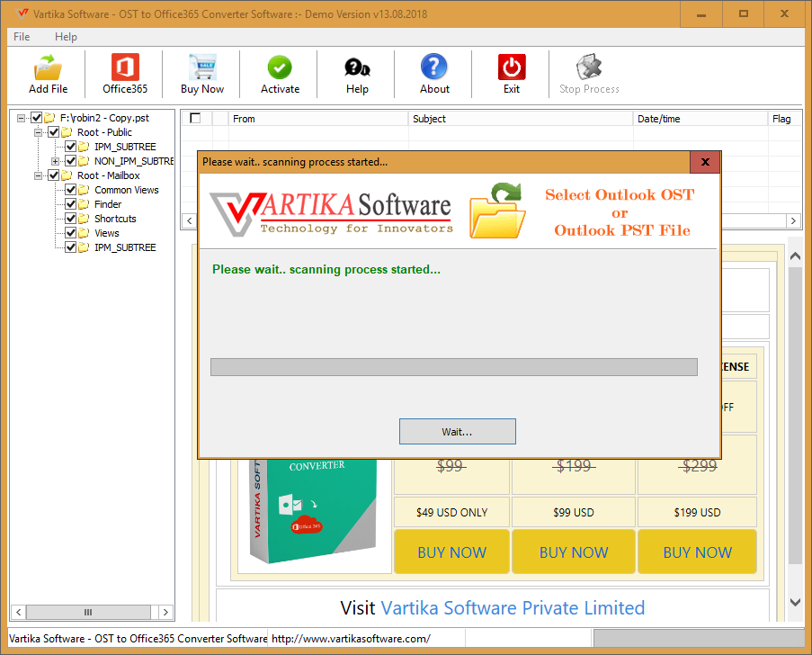Click the folder icon next to Common Views

(84, 190)
